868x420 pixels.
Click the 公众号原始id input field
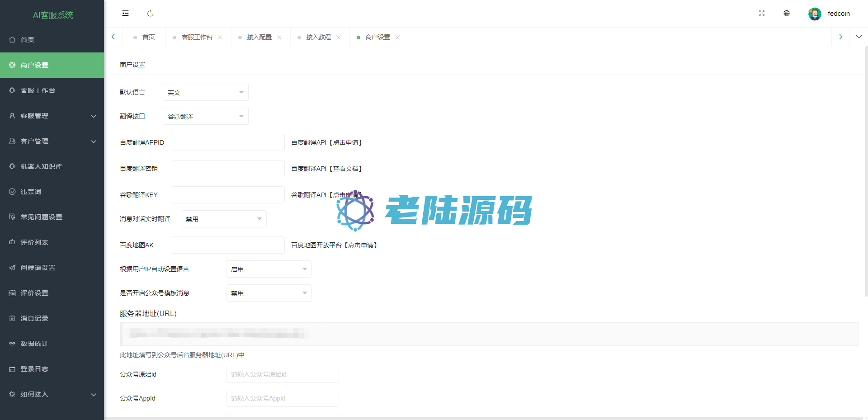click(282, 374)
